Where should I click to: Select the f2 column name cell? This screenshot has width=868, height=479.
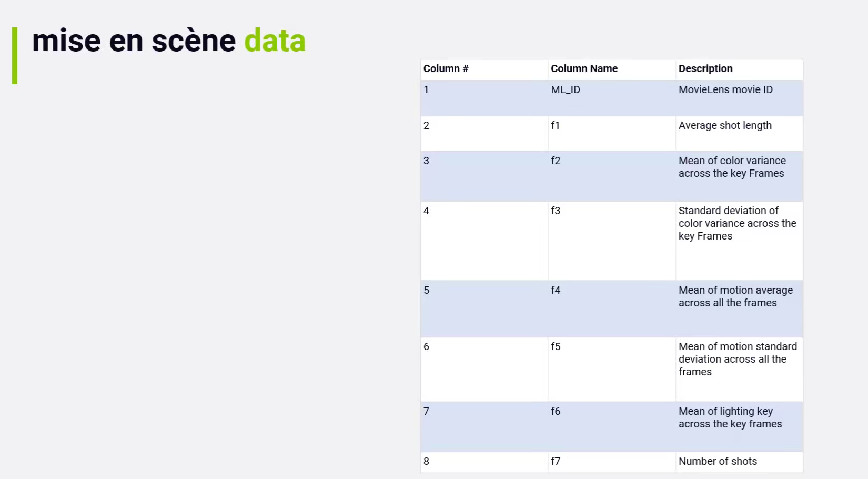tap(556, 161)
